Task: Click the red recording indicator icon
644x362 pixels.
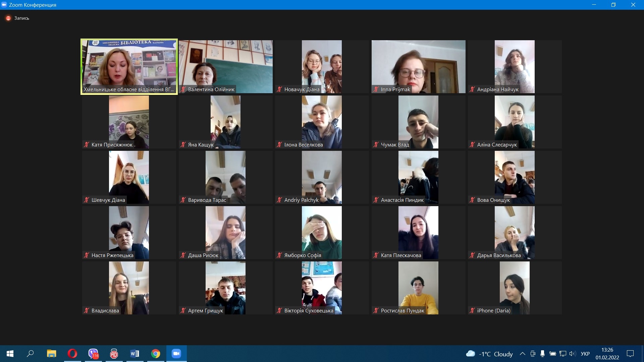Action: point(8,18)
